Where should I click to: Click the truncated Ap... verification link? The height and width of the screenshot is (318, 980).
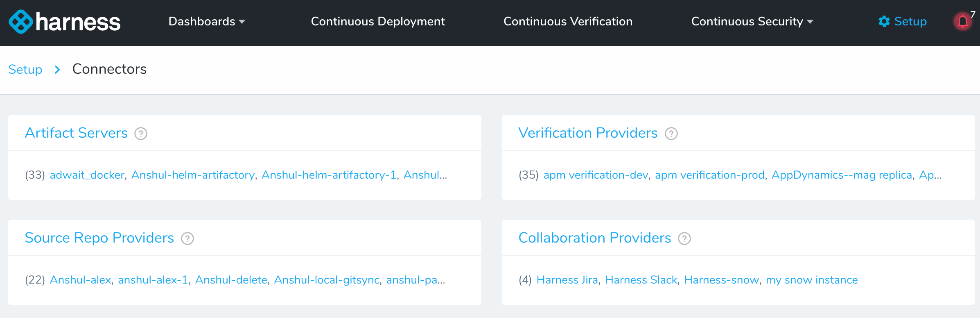[930, 175]
